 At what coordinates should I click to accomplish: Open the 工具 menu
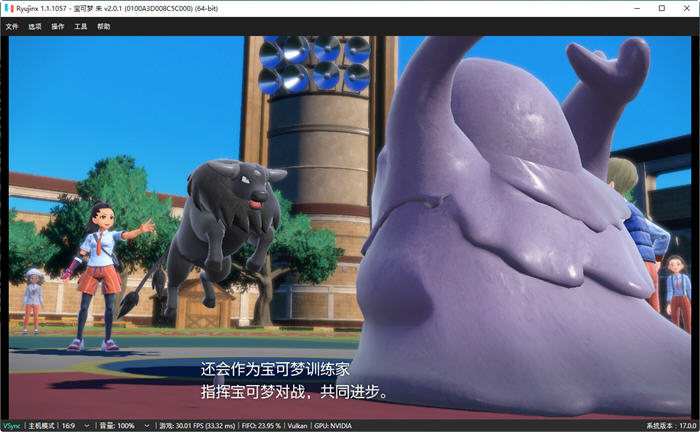pos(80,27)
